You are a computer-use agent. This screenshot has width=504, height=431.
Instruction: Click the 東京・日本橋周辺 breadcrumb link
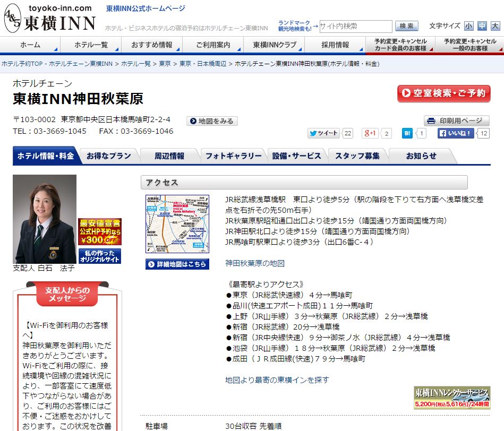[x=203, y=64]
